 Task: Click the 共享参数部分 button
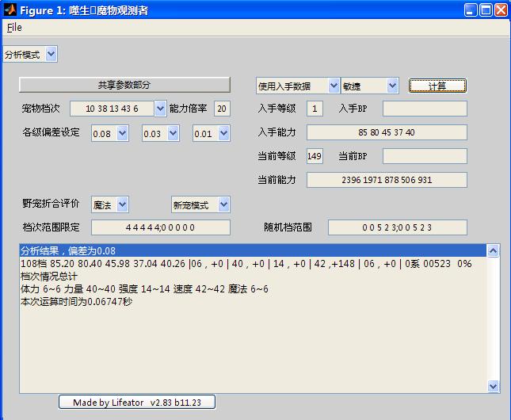[x=124, y=85]
